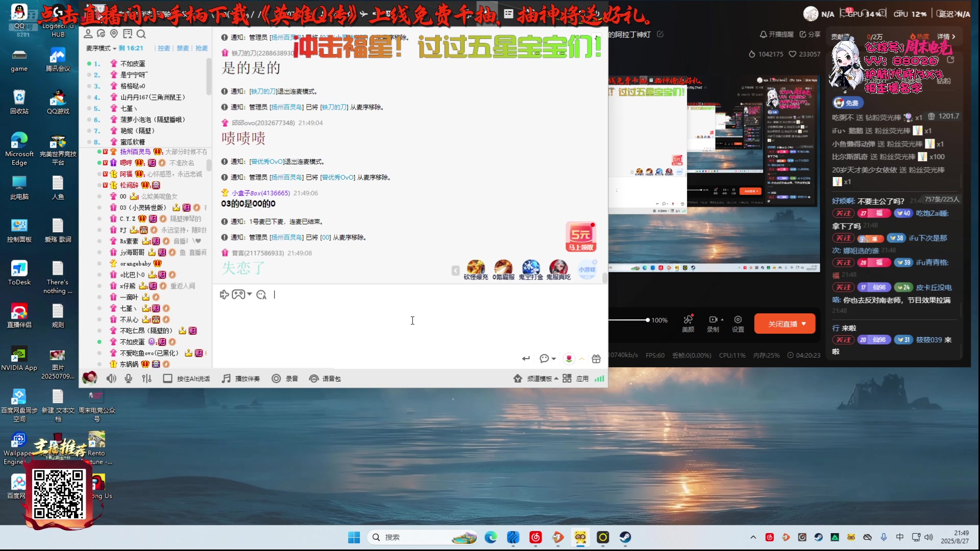Click the chat messages scrollbar
980x551 pixels.
[605, 278]
